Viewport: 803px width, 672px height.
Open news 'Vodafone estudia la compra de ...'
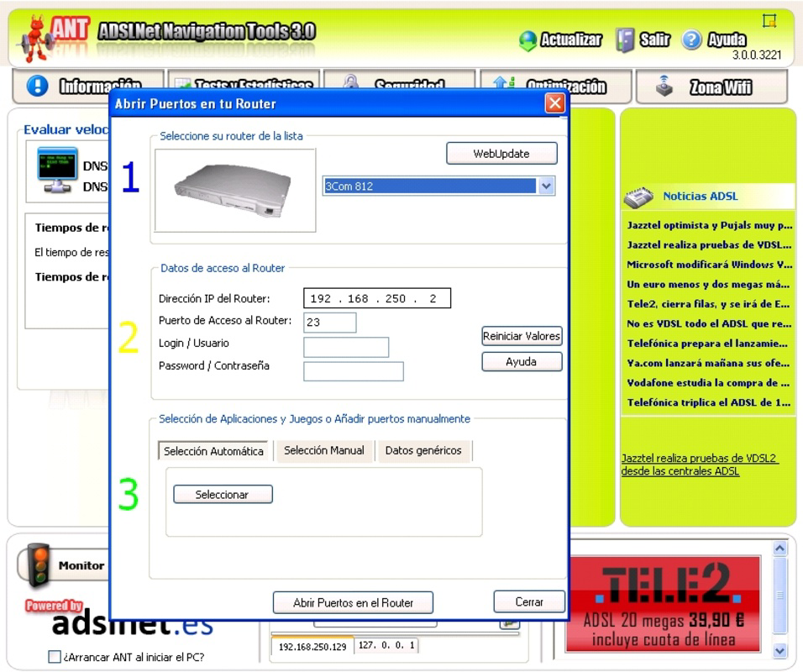[x=708, y=383]
